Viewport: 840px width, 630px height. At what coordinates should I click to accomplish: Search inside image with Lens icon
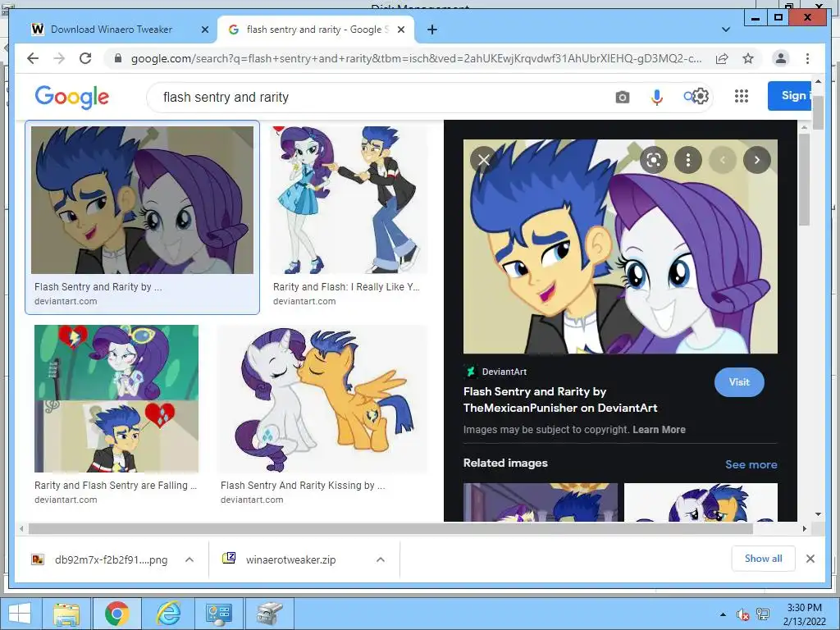(x=653, y=160)
